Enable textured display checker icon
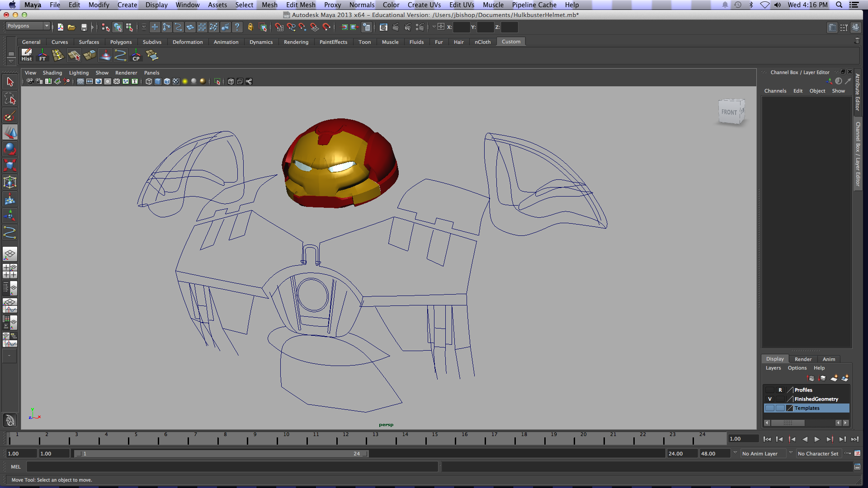The image size is (868, 488). point(176,81)
